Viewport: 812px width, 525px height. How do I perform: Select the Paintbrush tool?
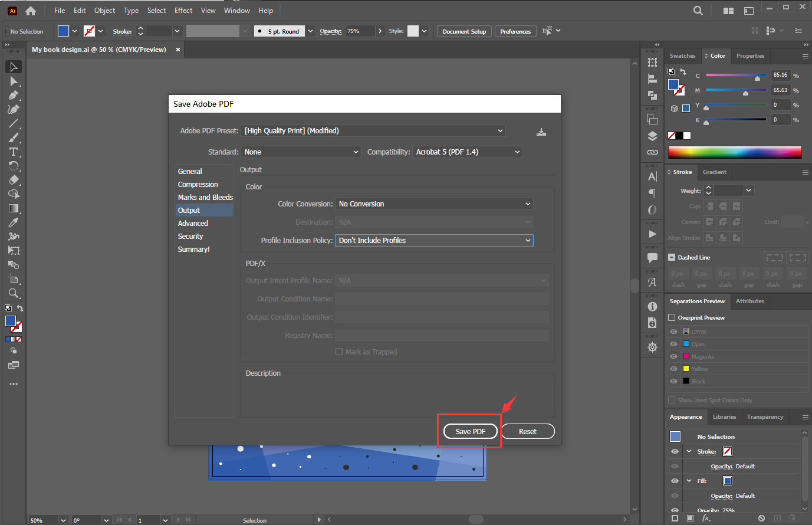[x=14, y=137]
